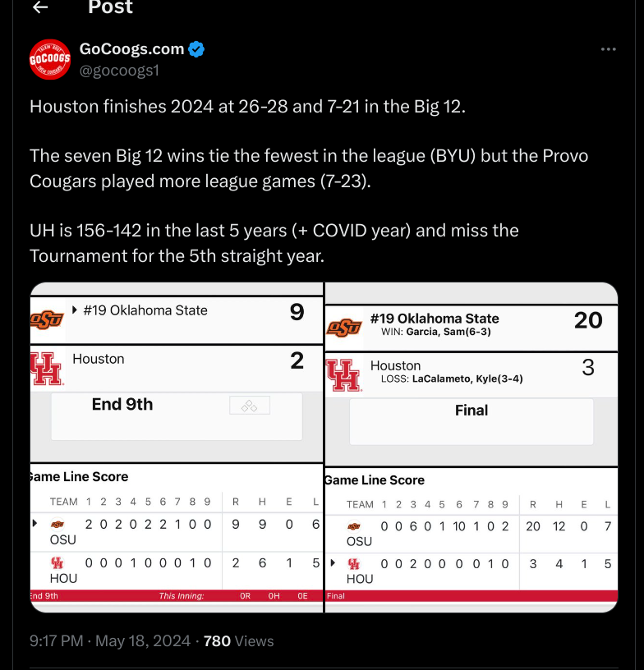Click the Houston UH logo in right image
The image size is (644, 670).
pos(343,375)
